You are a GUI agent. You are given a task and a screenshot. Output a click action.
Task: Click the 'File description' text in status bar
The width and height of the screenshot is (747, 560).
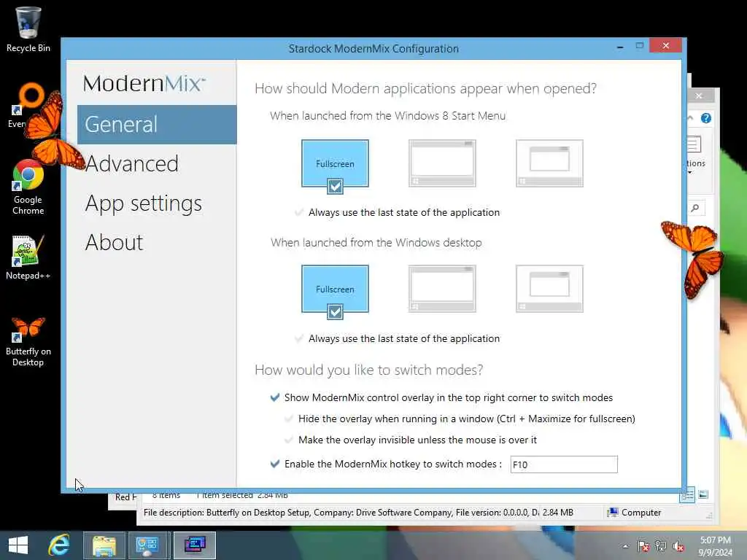pyautogui.click(x=174, y=513)
